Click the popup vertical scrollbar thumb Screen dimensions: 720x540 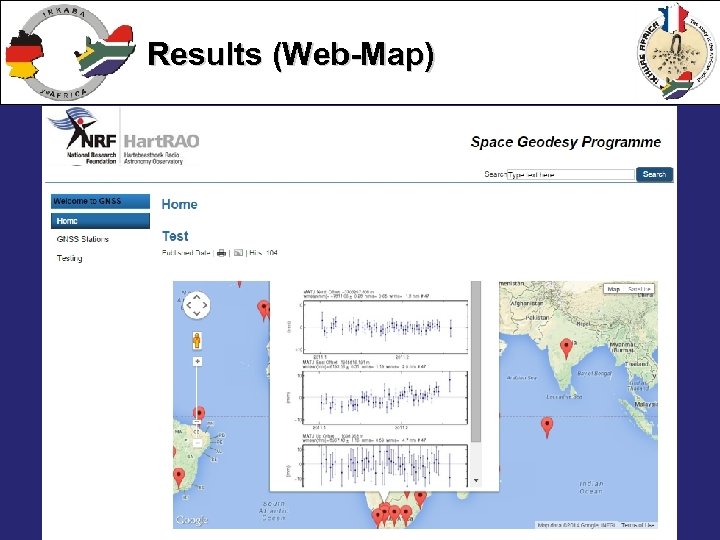[476, 362]
